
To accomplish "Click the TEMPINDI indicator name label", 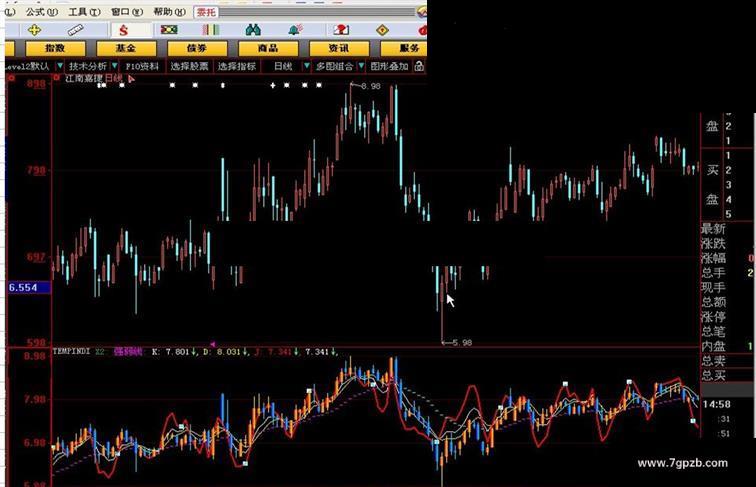I will (x=71, y=352).
